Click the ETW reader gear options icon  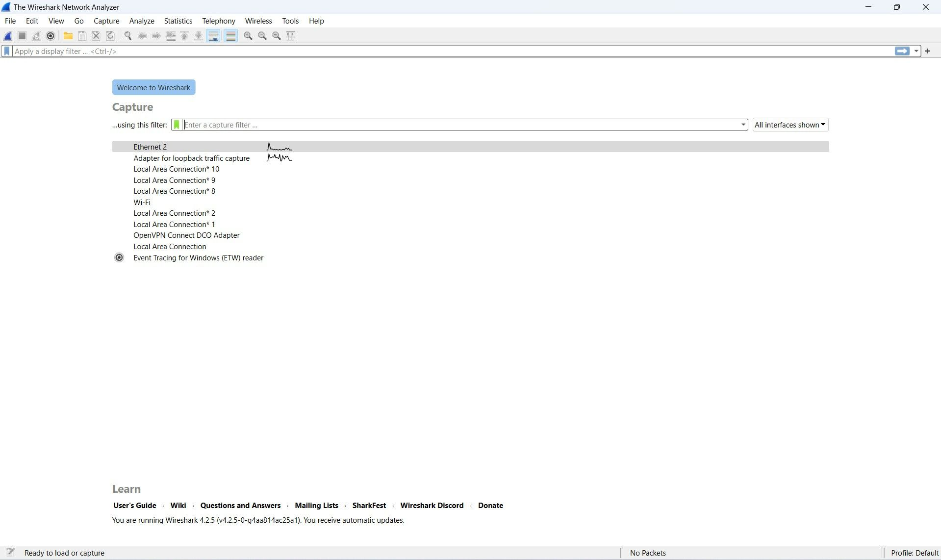point(119,257)
